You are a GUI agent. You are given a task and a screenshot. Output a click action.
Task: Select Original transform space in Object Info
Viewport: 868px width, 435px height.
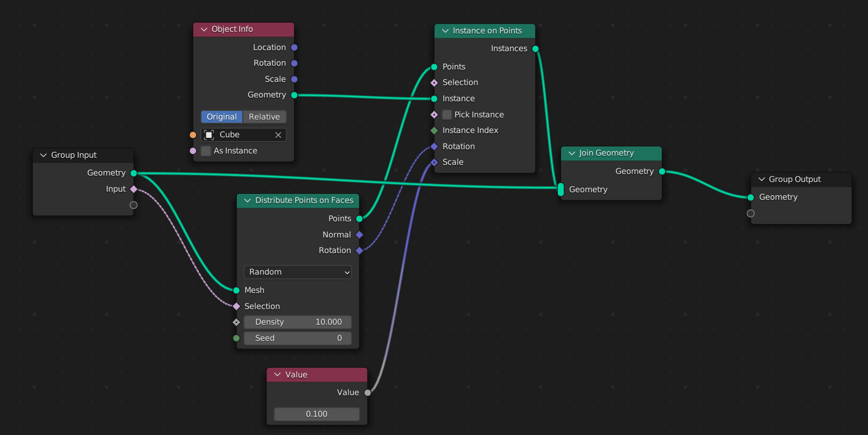click(222, 117)
